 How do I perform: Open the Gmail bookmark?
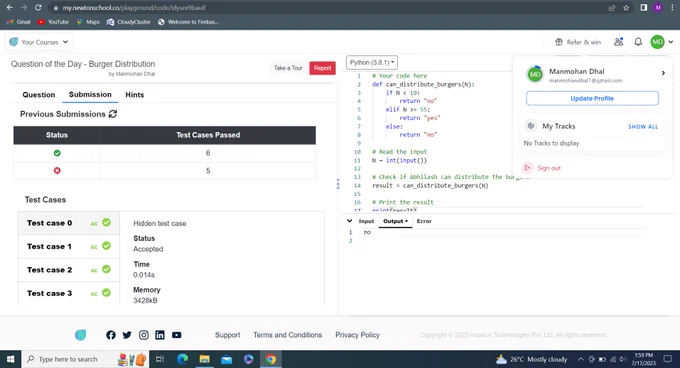(19, 22)
